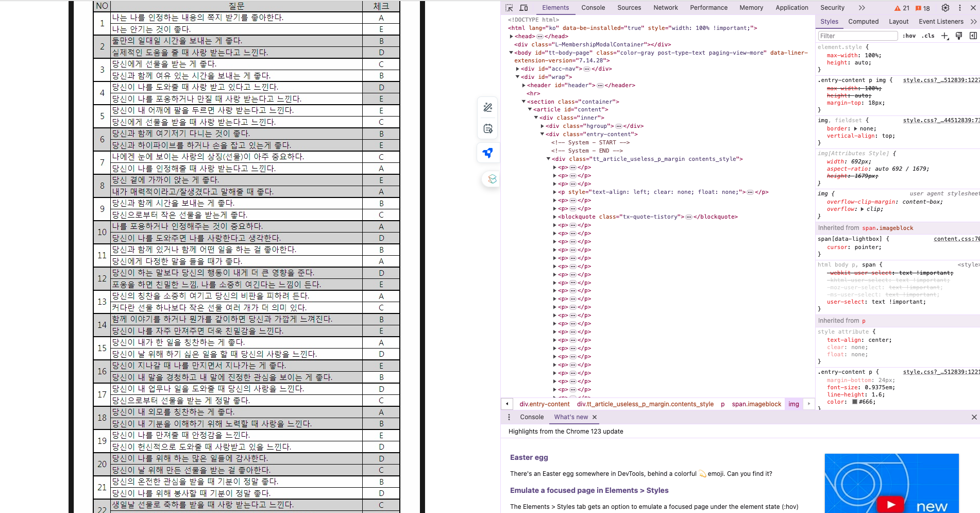The width and height of the screenshot is (980, 513).
Task: Open the issues count 18 icon
Action: (923, 8)
